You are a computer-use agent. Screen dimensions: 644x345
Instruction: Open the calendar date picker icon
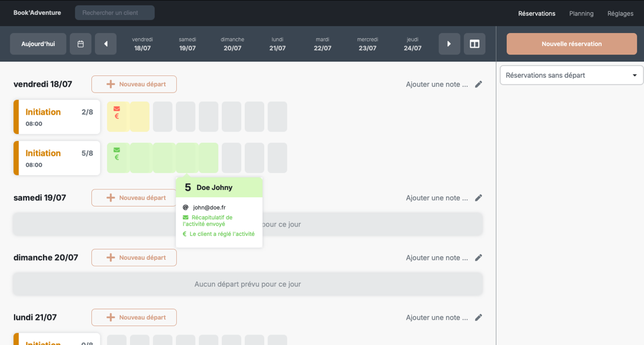80,44
